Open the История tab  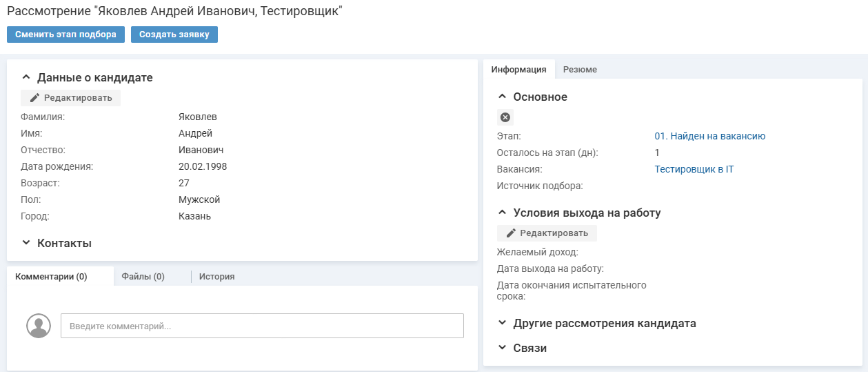[x=216, y=277]
